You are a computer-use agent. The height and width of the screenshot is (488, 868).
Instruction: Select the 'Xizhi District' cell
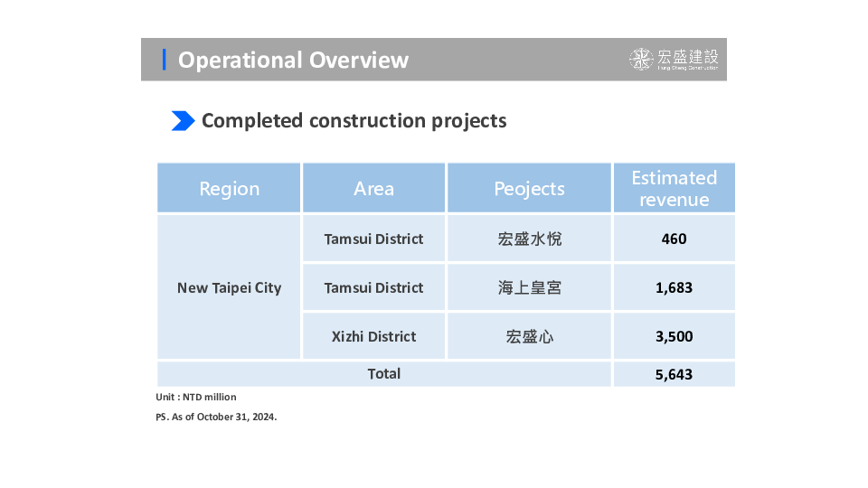[373, 336]
